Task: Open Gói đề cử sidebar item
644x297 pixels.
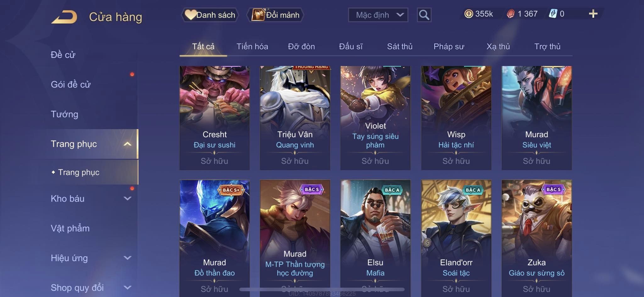Action: point(71,84)
